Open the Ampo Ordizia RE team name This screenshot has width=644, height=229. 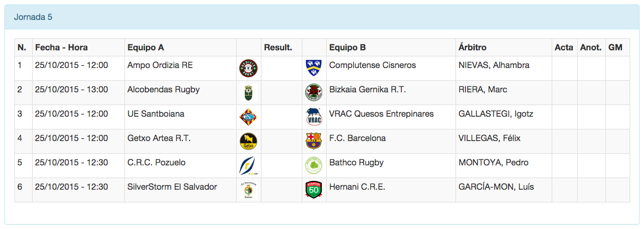tap(160, 65)
